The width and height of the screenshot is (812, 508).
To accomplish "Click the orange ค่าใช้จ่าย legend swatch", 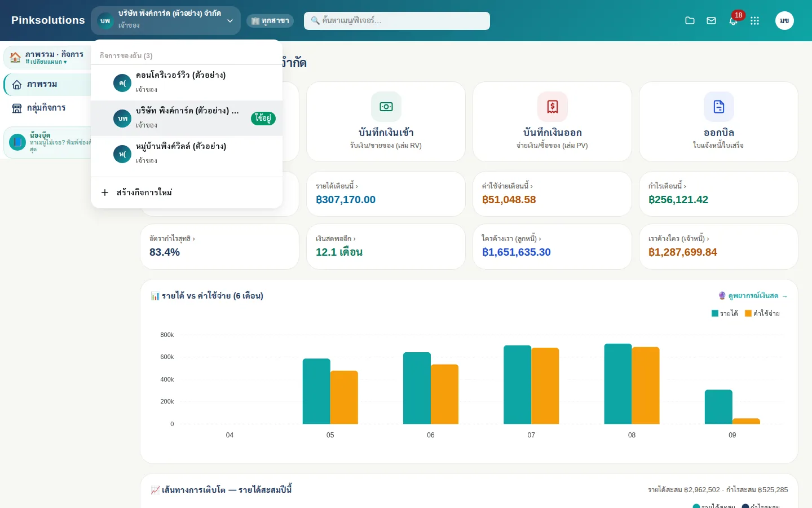I will pyautogui.click(x=748, y=313).
